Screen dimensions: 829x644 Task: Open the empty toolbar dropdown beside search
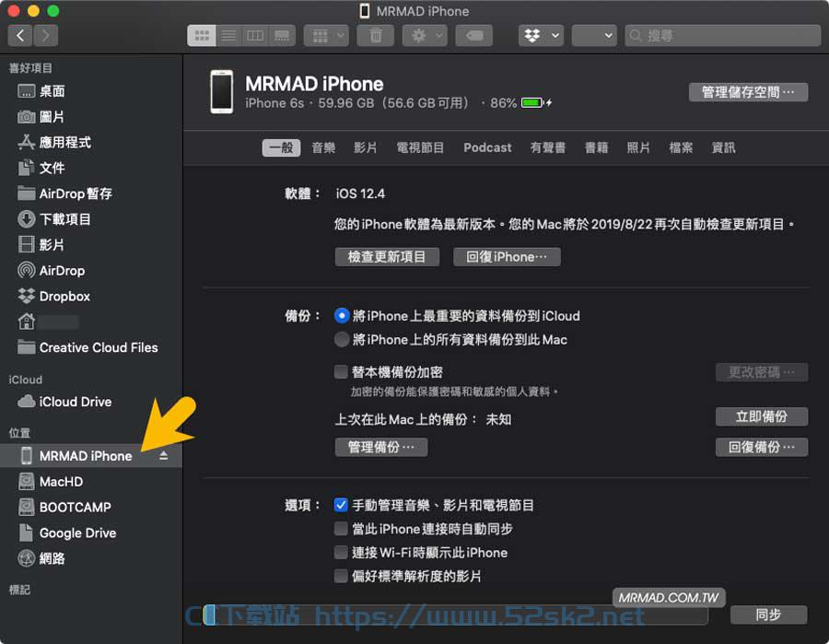(x=594, y=35)
